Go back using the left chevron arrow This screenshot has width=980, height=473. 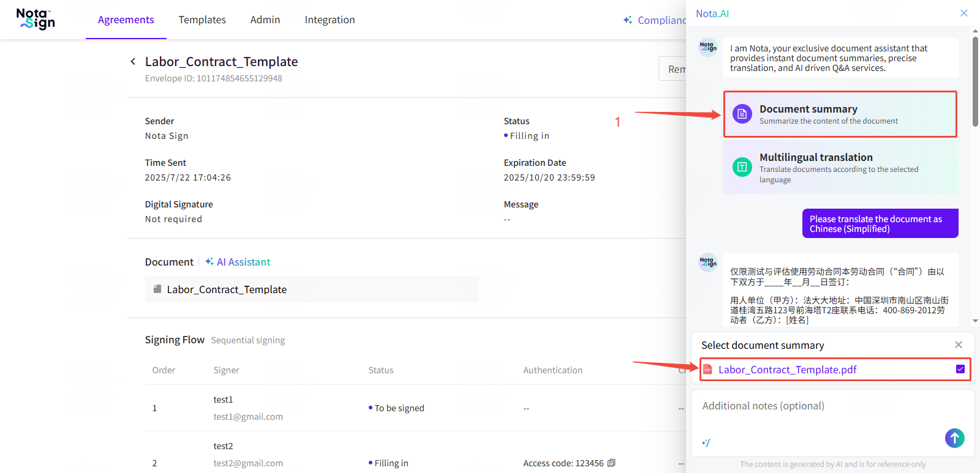133,61
